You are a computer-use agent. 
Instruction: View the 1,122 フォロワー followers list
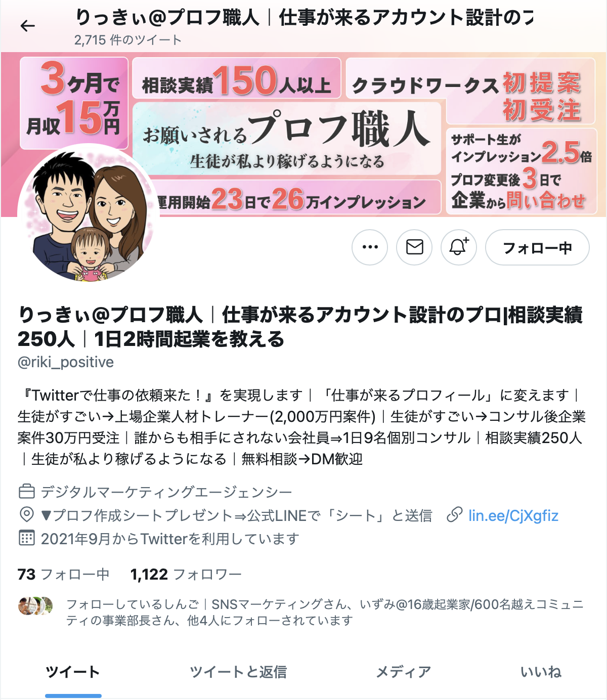click(x=186, y=574)
